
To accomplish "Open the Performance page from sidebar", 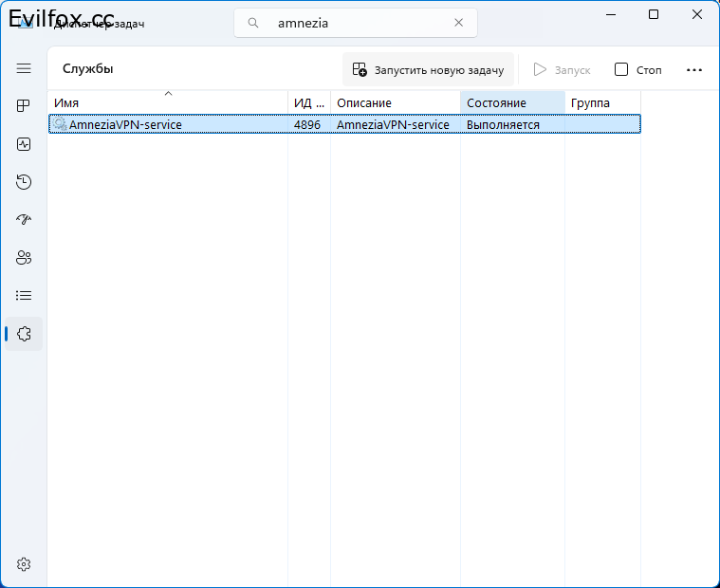I will [24, 144].
